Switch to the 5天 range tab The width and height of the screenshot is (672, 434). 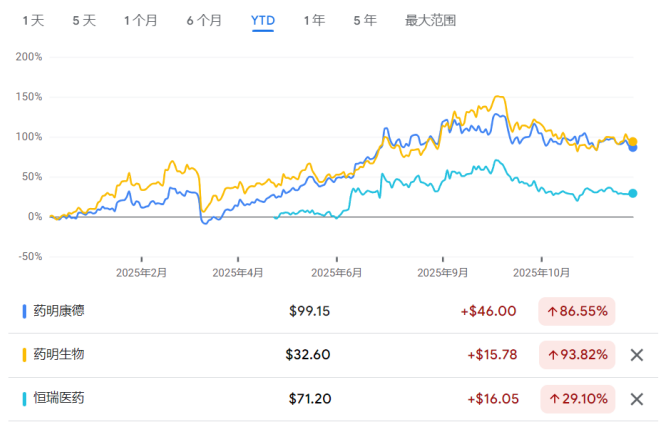84,20
